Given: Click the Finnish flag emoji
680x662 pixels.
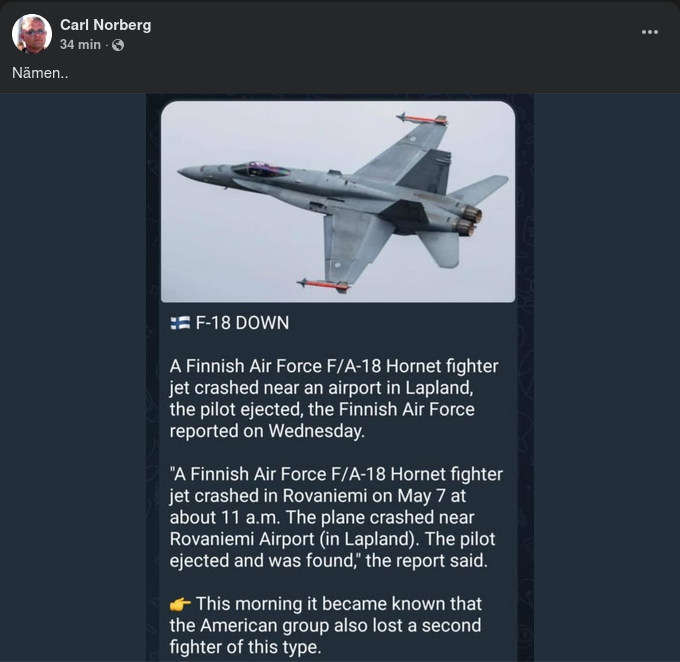Looking at the screenshot, I should [180, 323].
